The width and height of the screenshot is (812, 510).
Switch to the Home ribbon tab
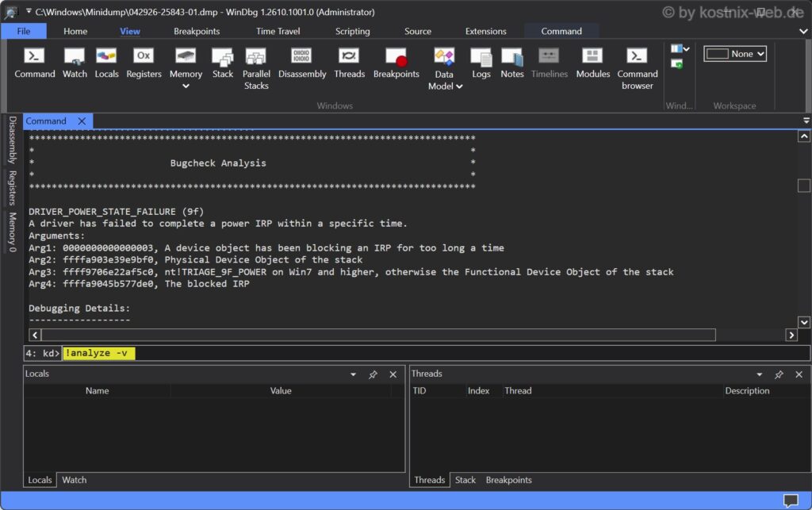coord(75,31)
